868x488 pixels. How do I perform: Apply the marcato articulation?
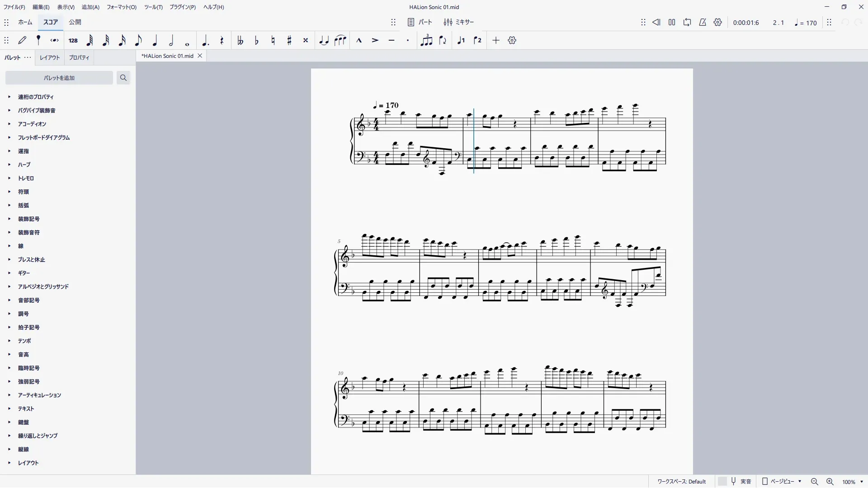click(359, 41)
